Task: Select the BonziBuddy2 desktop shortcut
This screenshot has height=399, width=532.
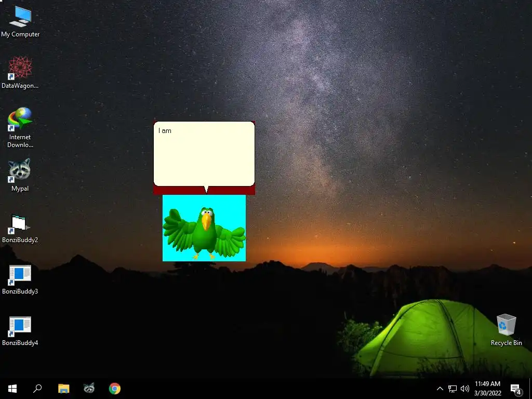Action: click(x=20, y=229)
